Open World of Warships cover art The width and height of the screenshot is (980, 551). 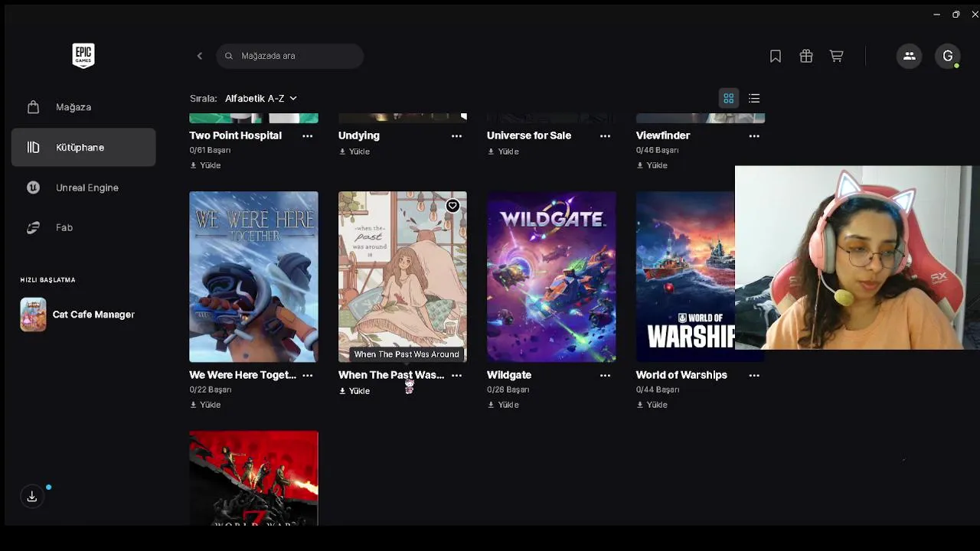685,276
